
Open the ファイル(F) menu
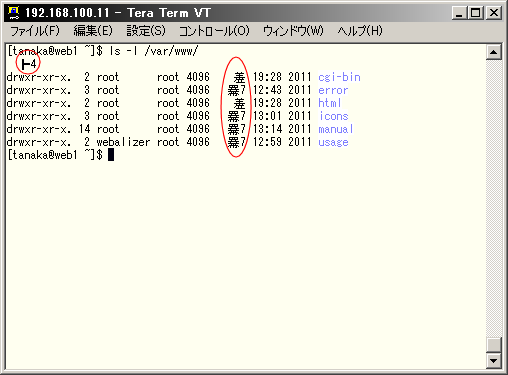(35, 31)
